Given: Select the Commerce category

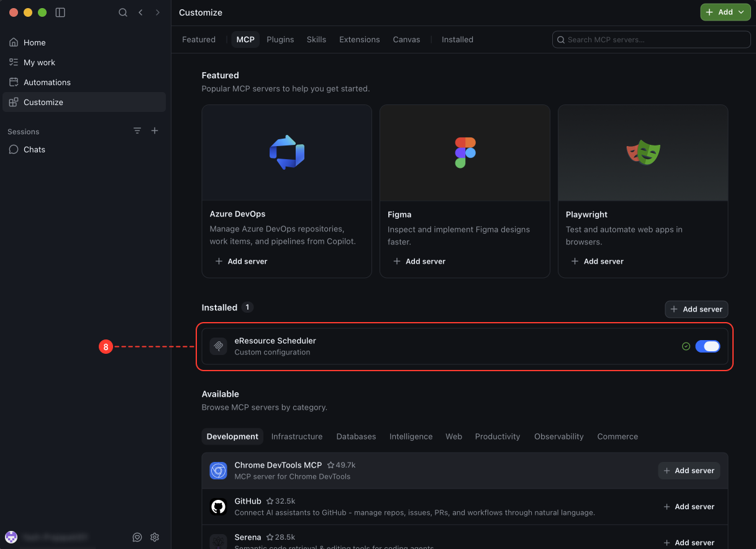Looking at the screenshot, I should click(x=617, y=436).
